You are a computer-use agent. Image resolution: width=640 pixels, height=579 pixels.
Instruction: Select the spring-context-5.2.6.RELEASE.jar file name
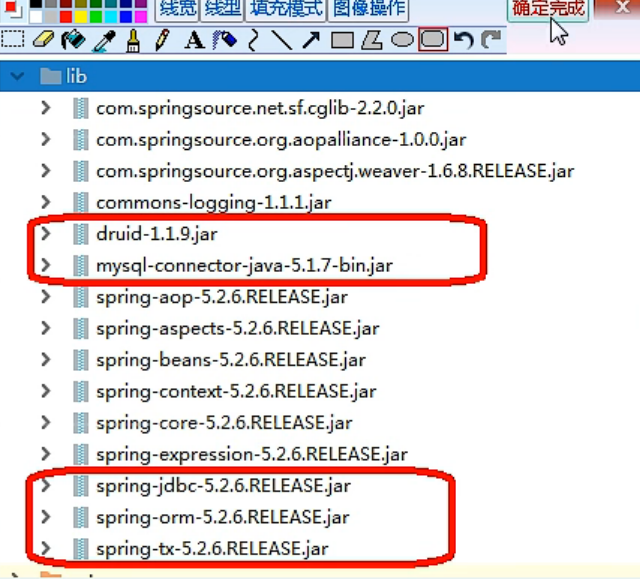point(236,392)
